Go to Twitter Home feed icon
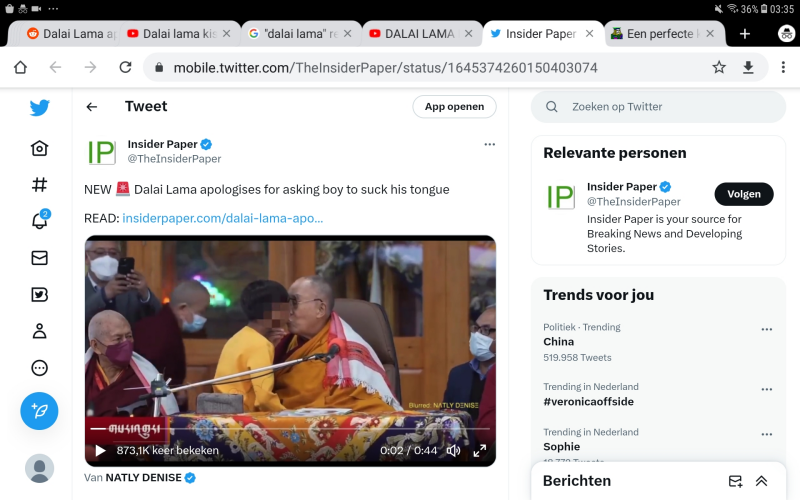The width and height of the screenshot is (800, 500). tap(39, 148)
